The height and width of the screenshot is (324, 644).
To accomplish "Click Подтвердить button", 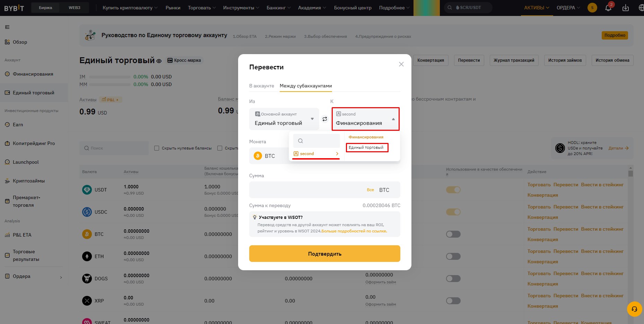I will click(325, 254).
